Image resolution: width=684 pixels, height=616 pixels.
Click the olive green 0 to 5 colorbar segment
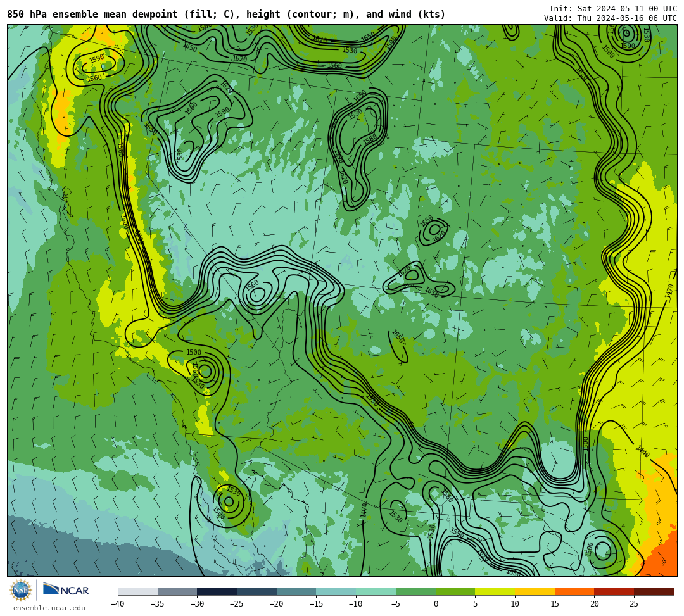tap(455, 591)
